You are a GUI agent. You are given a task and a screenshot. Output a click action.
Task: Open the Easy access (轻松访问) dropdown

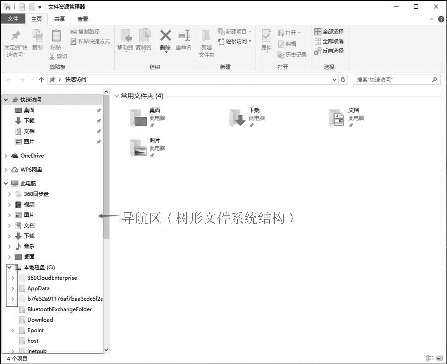[235, 42]
